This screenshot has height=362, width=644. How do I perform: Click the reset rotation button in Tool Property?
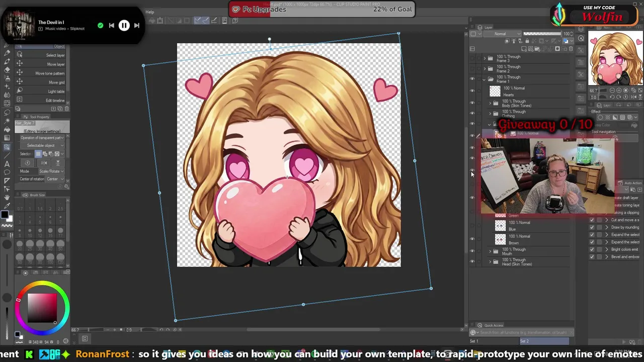pos(28,163)
